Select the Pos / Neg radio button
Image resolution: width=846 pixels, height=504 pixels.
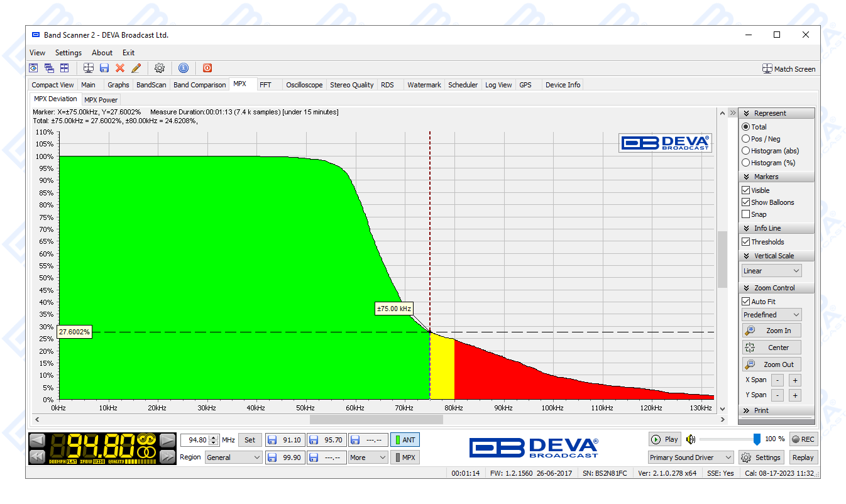(746, 139)
